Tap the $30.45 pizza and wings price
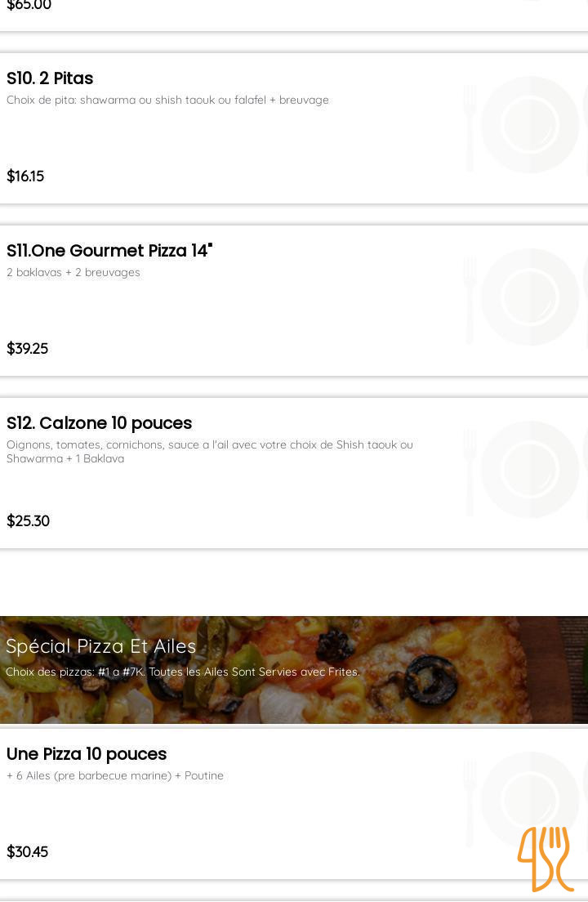This screenshot has height=902, width=588. point(28,852)
